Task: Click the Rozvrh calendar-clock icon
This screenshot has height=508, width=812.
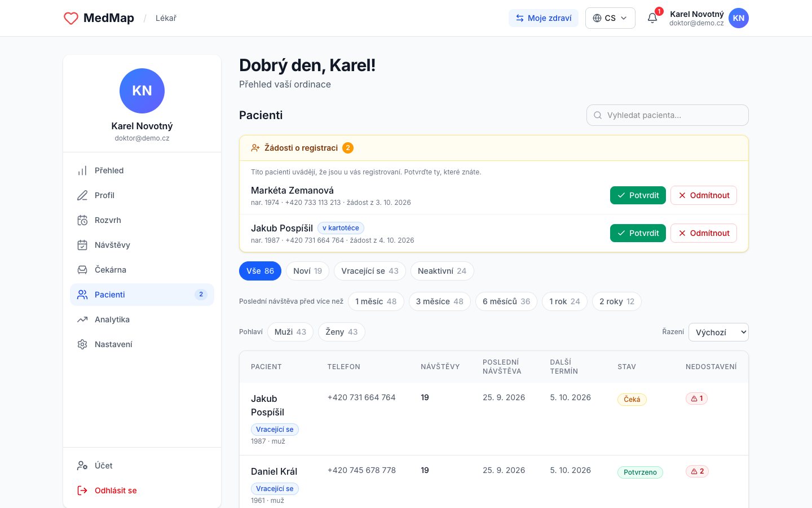Action: coord(82,220)
